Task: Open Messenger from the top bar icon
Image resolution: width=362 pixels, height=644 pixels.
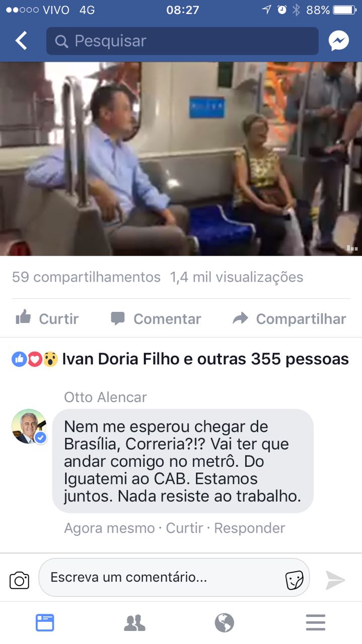Action: [x=339, y=41]
